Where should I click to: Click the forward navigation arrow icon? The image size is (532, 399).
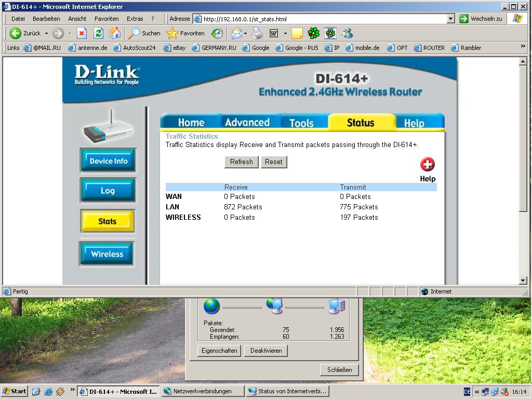58,33
